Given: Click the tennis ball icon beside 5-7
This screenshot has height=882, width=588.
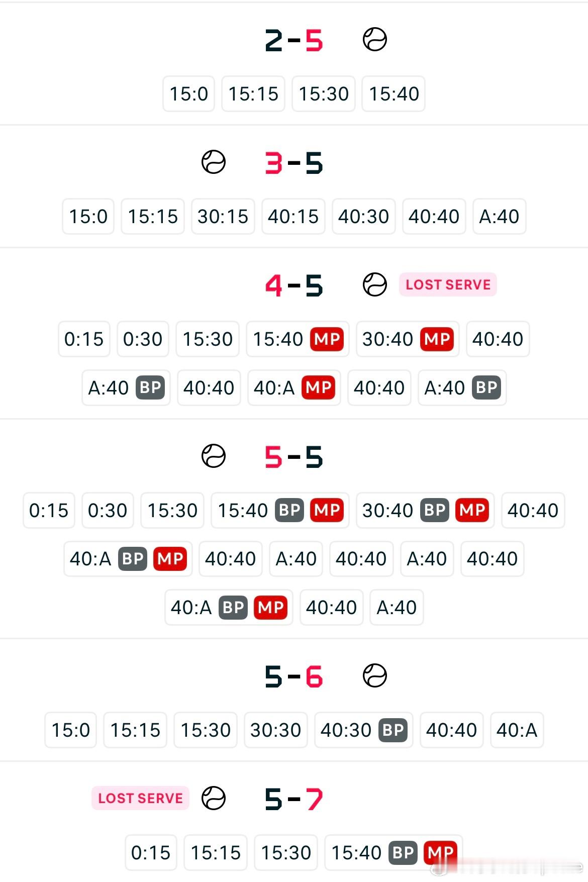Looking at the screenshot, I should pos(214,799).
